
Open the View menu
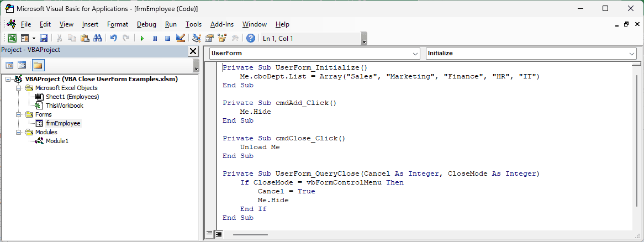point(66,24)
